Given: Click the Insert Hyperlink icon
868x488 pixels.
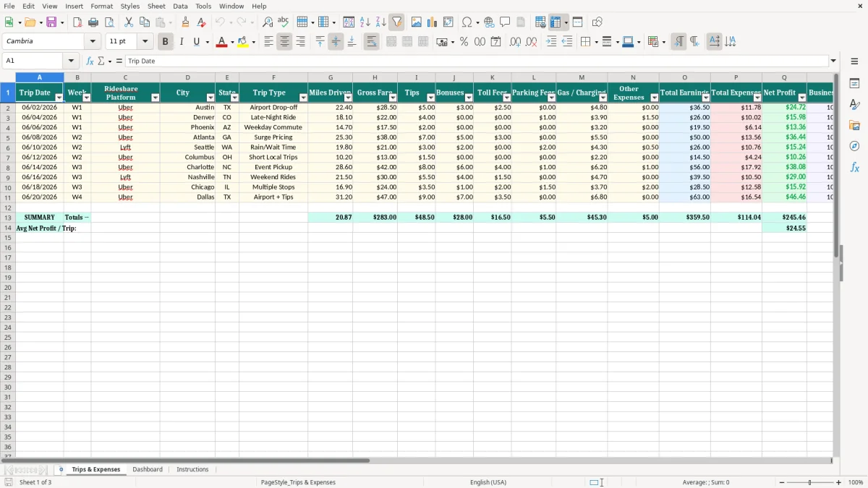Looking at the screenshot, I should 489,22.
